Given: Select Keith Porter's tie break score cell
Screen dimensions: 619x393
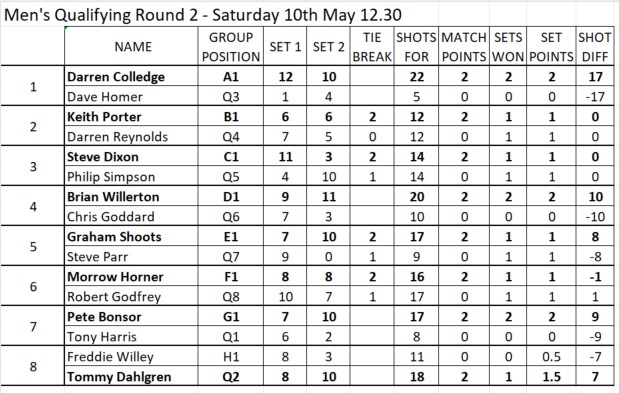Looking at the screenshot, I should click(x=372, y=117).
